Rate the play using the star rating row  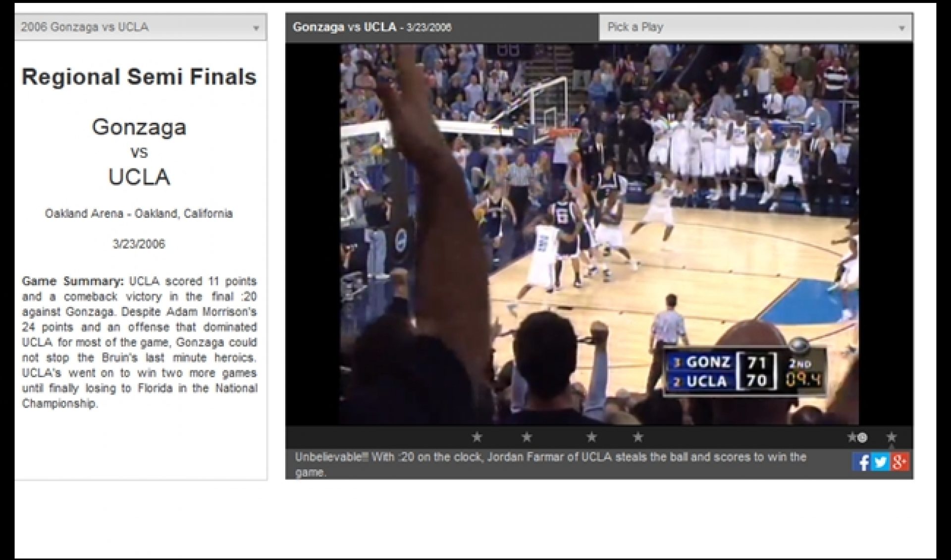pos(557,437)
